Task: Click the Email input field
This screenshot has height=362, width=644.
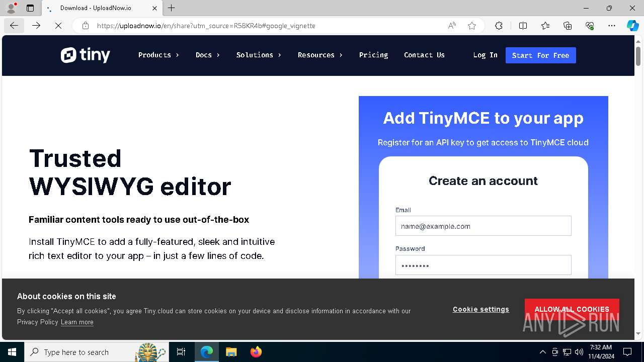Action: tap(483, 226)
